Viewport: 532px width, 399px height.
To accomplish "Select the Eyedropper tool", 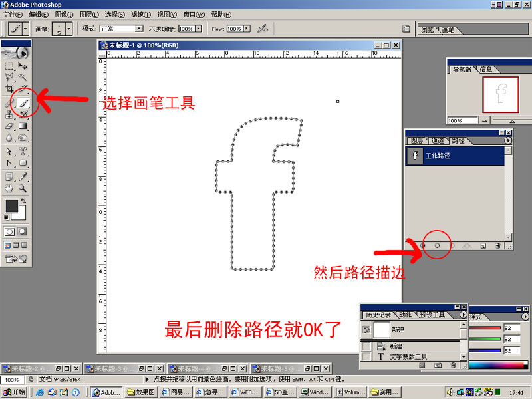I will [23, 176].
